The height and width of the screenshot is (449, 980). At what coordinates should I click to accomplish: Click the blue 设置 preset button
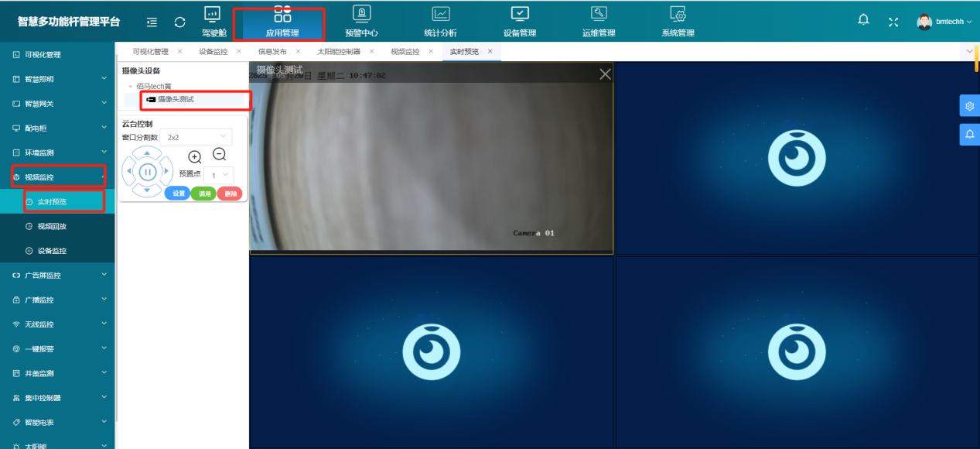(179, 194)
